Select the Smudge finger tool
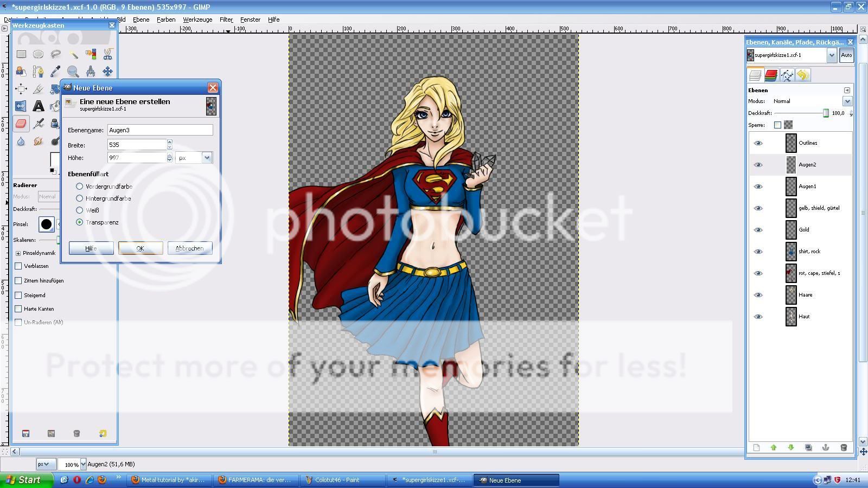The height and width of the screenshot is (488, 868). pyautogui.click(x=38, y=141)
